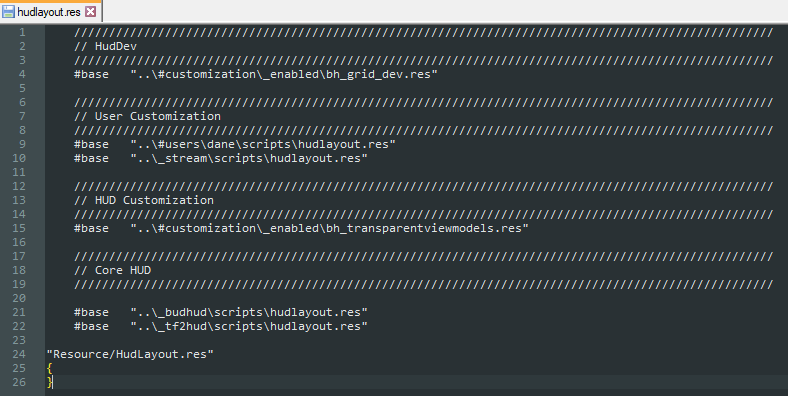Click the HUD Customization comment text

[144, 201]
